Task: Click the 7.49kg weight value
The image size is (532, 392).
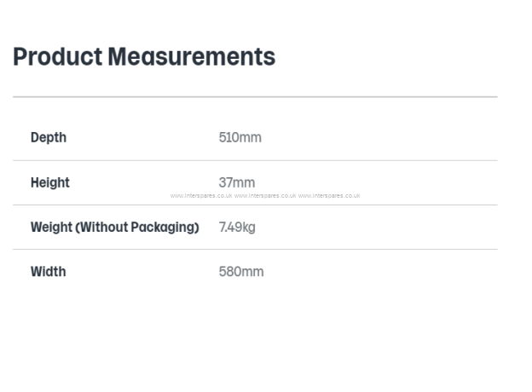Action: click(237, 228)
